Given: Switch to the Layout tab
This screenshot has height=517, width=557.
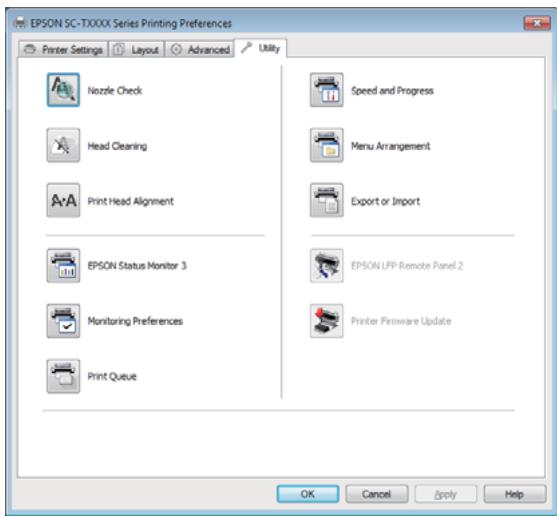Looking at the screenshot, I should (136, 49).
